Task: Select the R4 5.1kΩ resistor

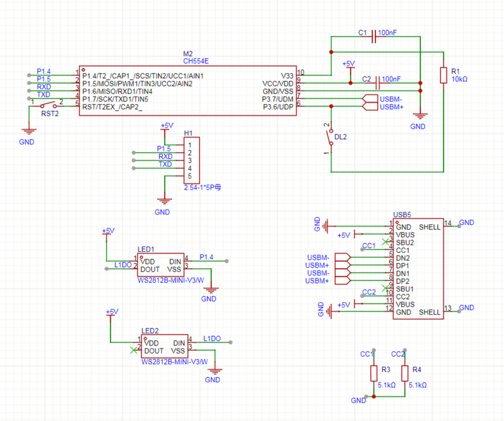Action: click(405, 373)
